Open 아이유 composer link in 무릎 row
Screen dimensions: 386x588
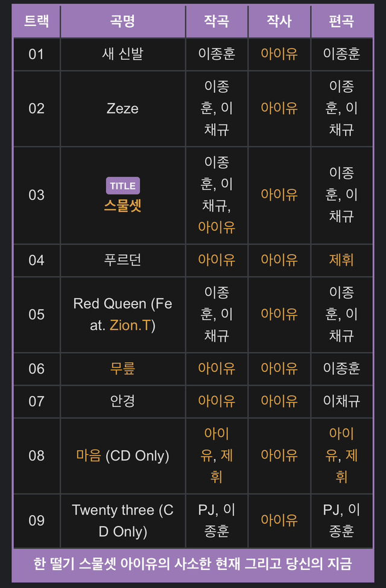pos(217,368)
